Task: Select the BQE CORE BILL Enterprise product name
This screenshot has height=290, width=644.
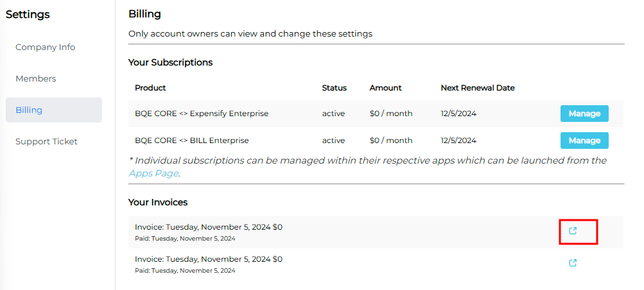Action: click(x=191, y=140)
